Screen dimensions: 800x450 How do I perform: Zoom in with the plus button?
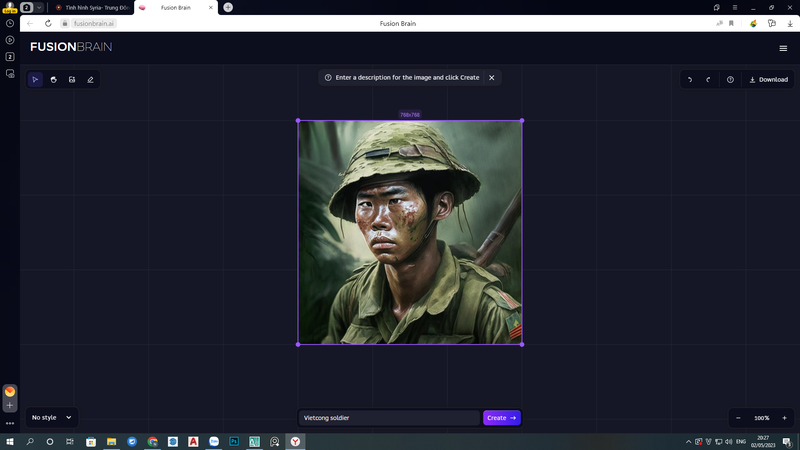[x=785, y=418]
